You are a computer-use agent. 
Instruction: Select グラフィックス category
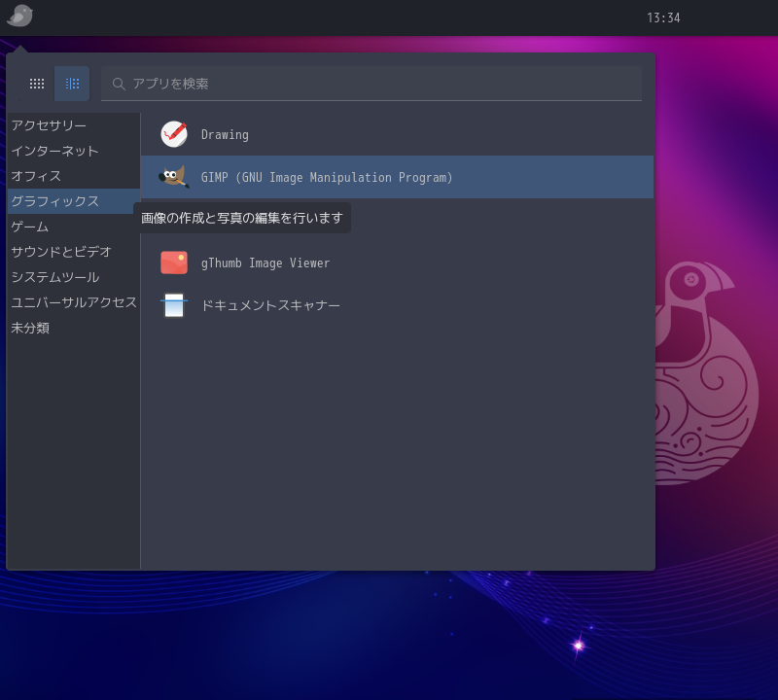pos(74,201)
